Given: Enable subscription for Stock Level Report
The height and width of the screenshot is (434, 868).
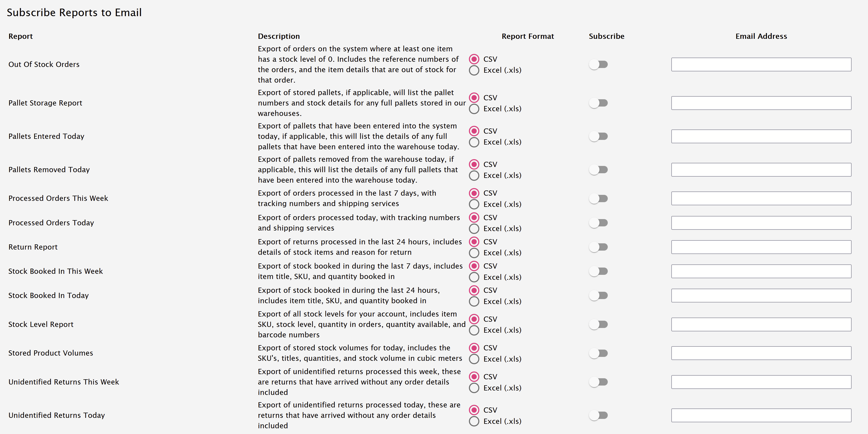Looking at the screenshot, I should coord(598,325).
